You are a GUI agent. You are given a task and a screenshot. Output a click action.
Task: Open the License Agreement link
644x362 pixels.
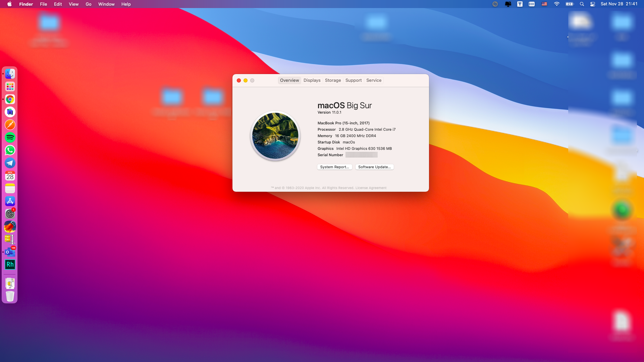coord(371,188)
